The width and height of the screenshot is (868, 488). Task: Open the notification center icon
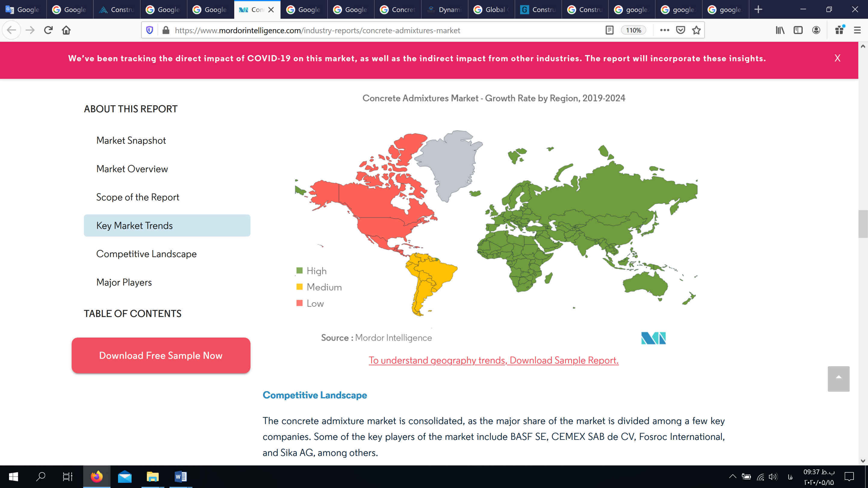tap(849, 477)
